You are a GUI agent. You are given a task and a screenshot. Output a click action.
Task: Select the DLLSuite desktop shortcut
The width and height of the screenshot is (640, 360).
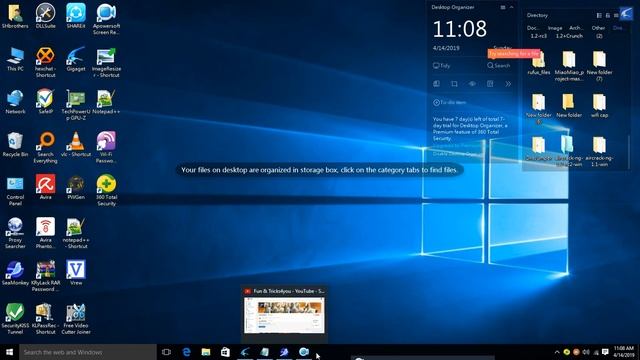click(45, 16)
